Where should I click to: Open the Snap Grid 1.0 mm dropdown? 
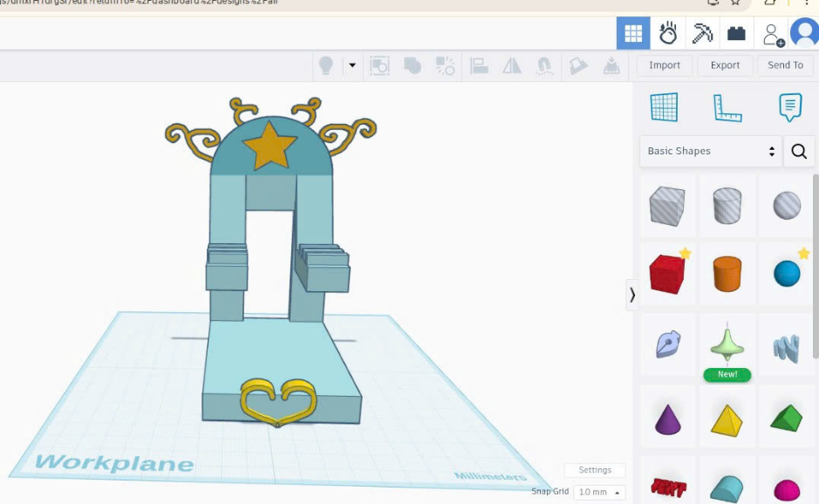point(599,492)
